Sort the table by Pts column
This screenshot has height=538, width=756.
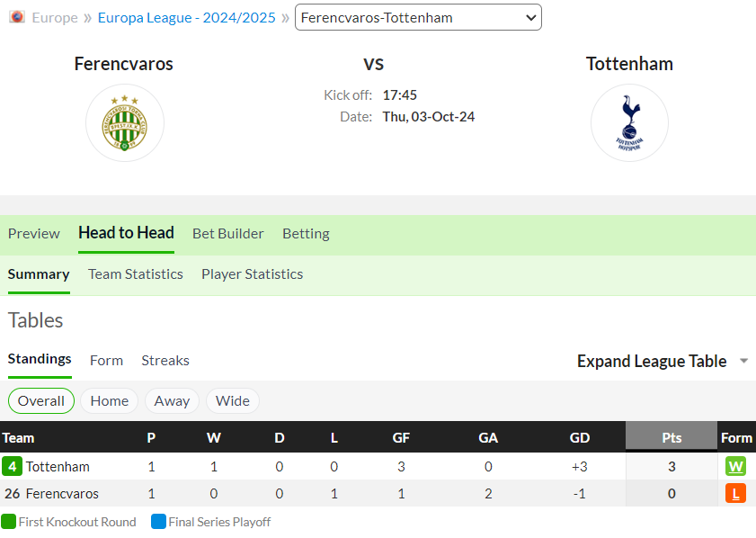coord(672,438)
